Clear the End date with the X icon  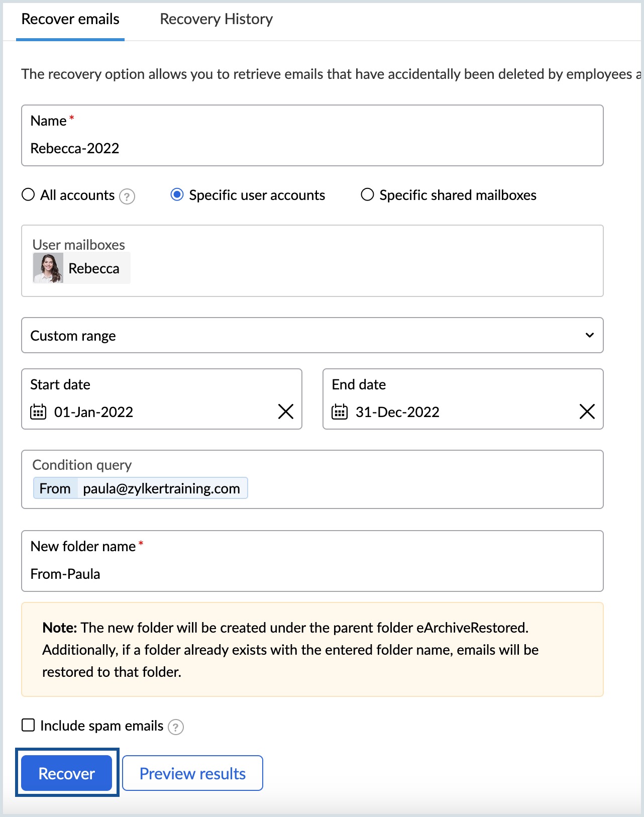(587, 412)
